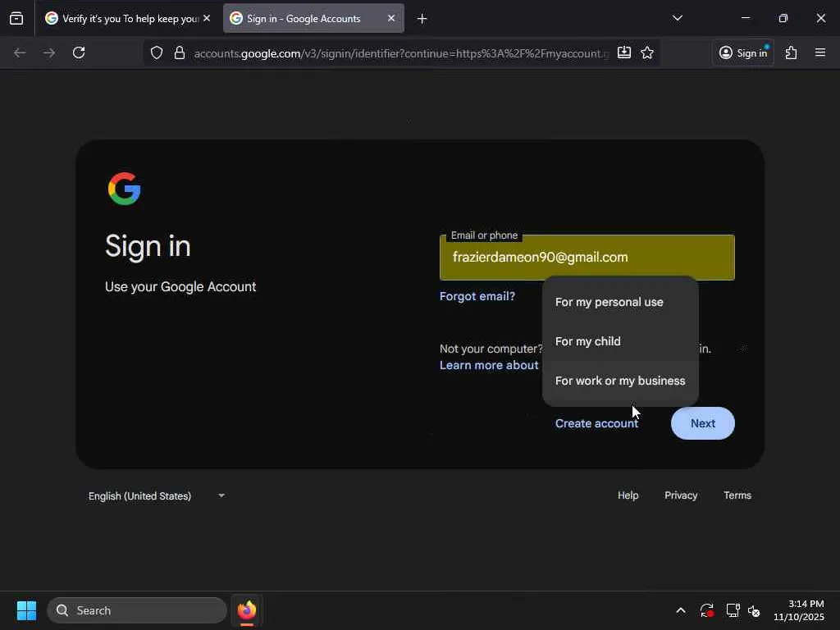
Task: Select the "Sign in - Google Accounts" tab
Action: 313,18
